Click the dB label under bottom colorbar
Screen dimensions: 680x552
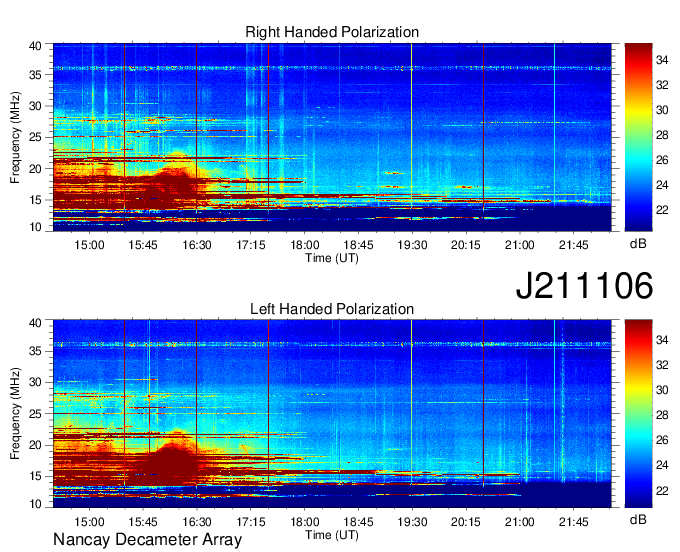[638, 519]
